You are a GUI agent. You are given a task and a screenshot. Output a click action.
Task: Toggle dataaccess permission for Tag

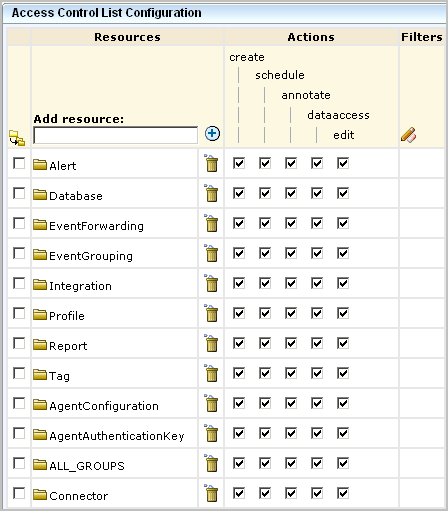pos(317,373)
